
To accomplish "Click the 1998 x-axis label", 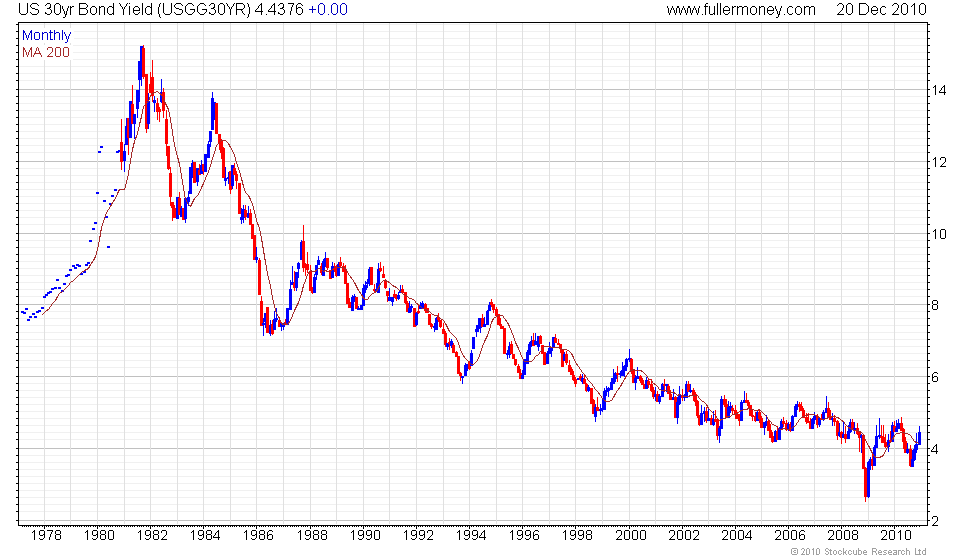I will pyautogui.click(x=578, y=535).
